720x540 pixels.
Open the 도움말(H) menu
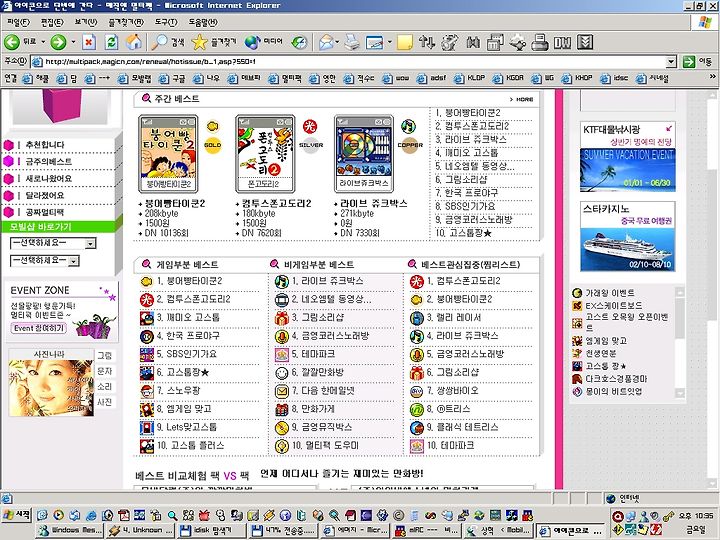(x=203, y=22)
